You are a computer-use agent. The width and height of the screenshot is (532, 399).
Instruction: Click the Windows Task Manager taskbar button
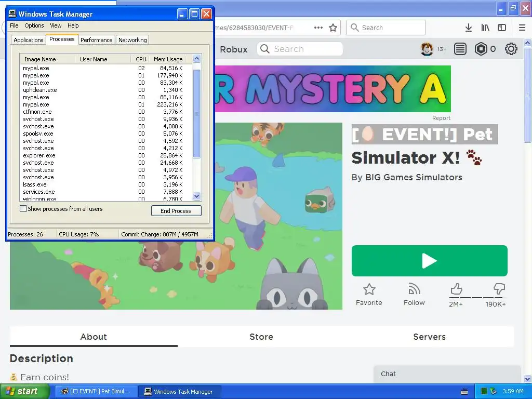179,392
